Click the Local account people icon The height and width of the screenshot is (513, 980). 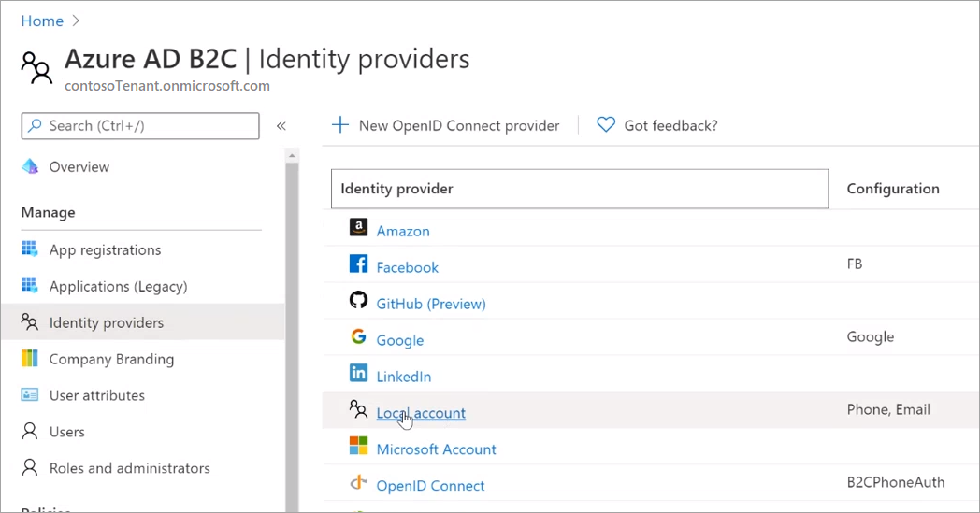[358, 409]
